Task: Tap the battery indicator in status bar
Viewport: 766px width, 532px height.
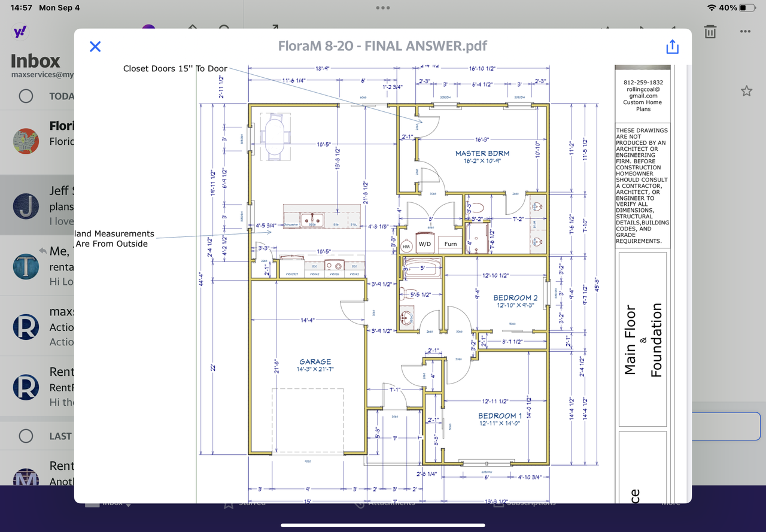Action: 747,8
